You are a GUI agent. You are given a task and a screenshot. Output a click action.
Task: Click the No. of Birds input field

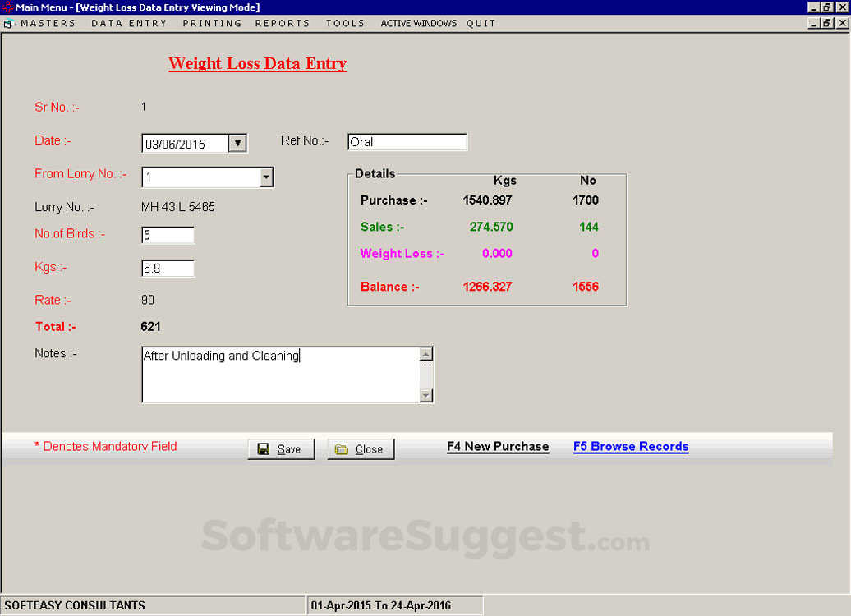(x=168, y=235)
